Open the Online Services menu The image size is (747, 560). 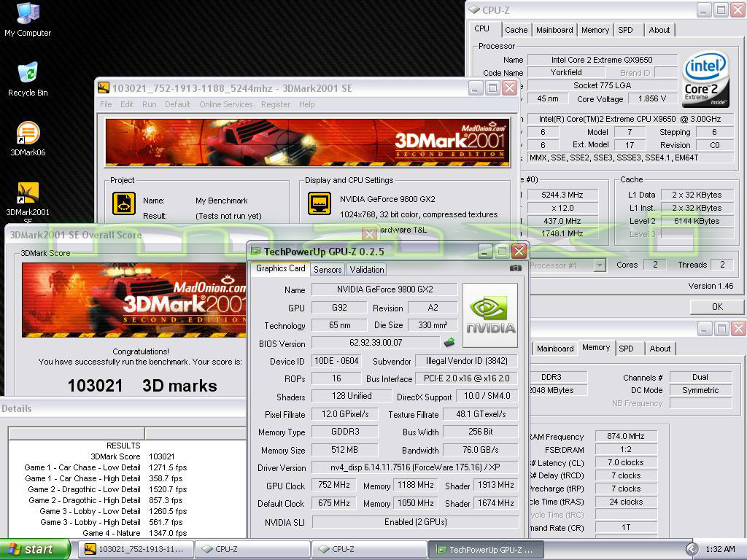226,104
